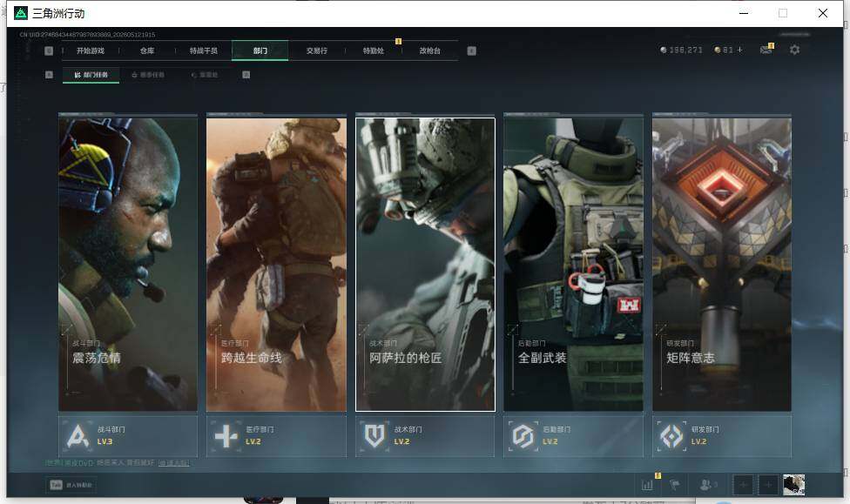
Task: Open the mail envelope icon
Action: click(x=766, y=50)
